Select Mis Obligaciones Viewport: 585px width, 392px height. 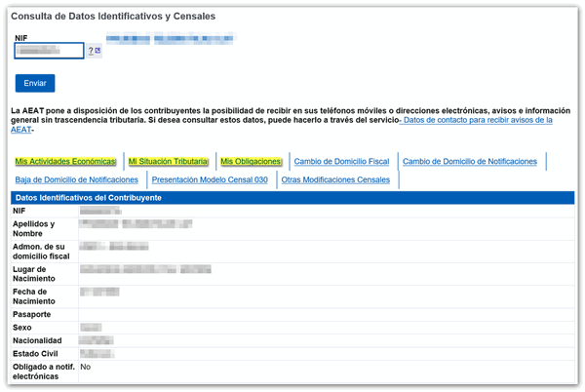pyautogui.click(x=251, y=161)
